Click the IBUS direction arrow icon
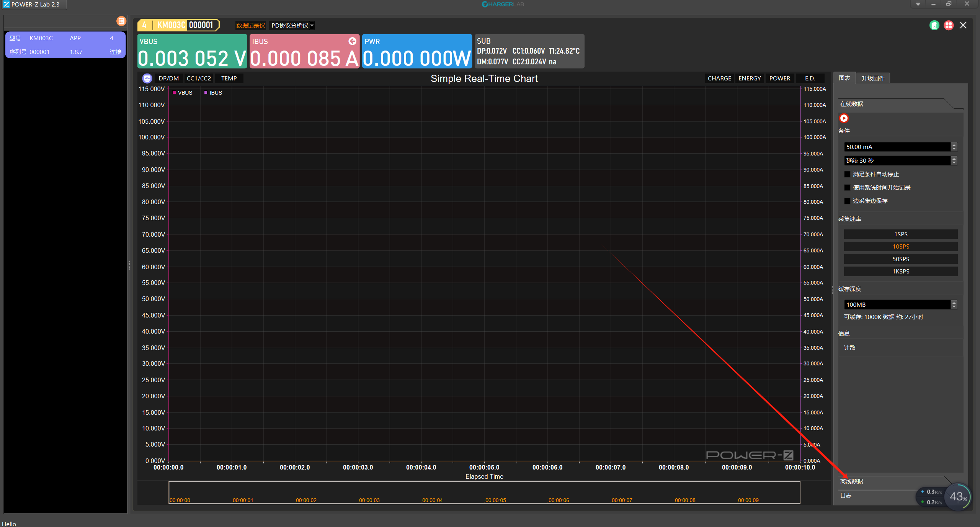This screenshot has width=980, height=527. click(x=352, y=41)
